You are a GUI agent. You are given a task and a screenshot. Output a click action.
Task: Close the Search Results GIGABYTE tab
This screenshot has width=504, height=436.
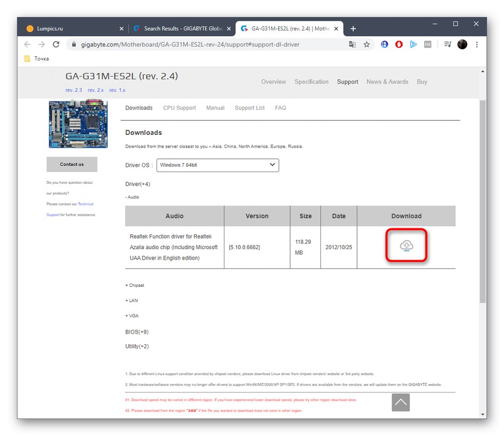pos(229,29)
